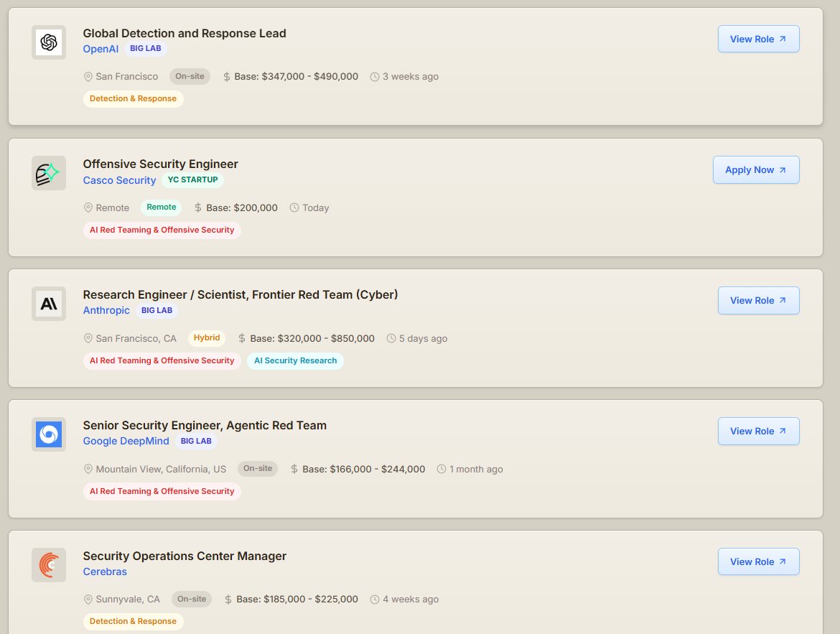The width and height of the screenshot is (840, 634).
Task: Click clock icon next to Today
Action: click(x=294, y=208)
